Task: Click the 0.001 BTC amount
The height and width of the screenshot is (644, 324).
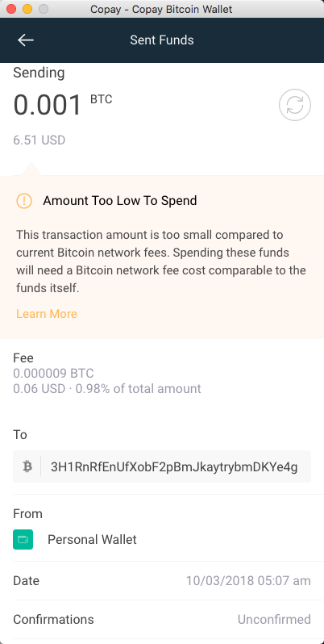Action: [x=62, y=105]
